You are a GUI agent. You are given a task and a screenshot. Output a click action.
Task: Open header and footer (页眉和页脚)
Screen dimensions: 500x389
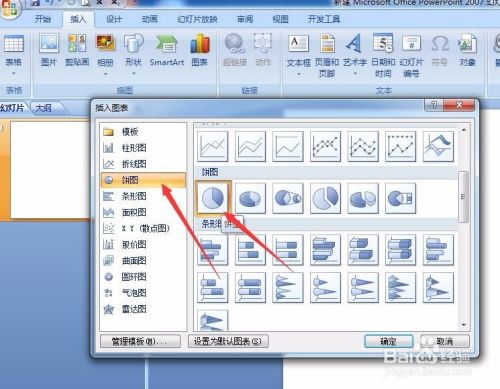pos(327,55)
